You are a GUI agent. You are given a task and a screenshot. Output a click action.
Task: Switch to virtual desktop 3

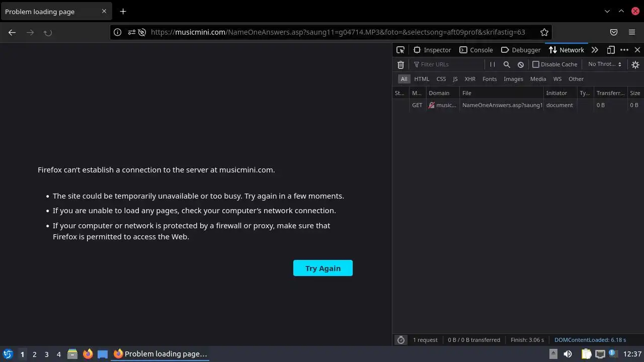[46, 354]
